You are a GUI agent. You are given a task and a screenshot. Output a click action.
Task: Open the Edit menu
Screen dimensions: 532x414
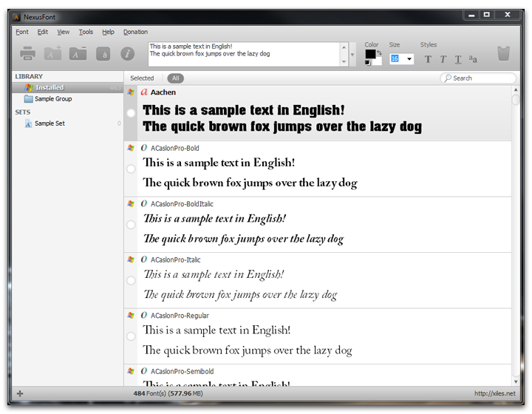click(x=42, y=32)
